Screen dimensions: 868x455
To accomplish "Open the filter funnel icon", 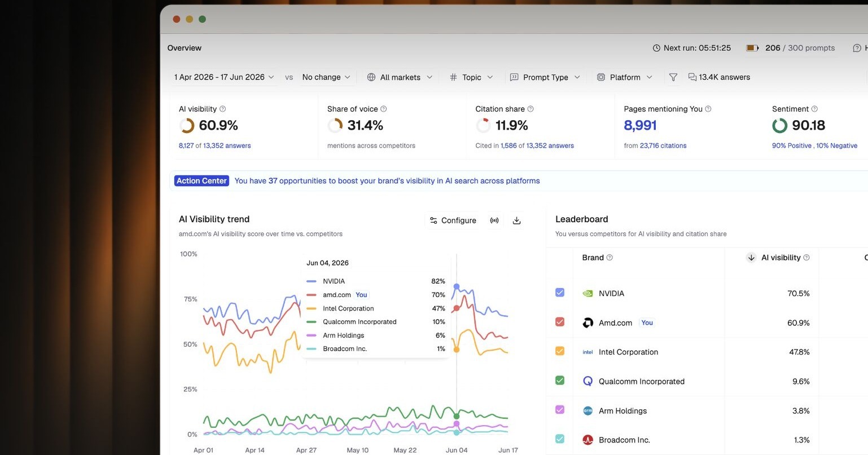I will pos(673,77).
